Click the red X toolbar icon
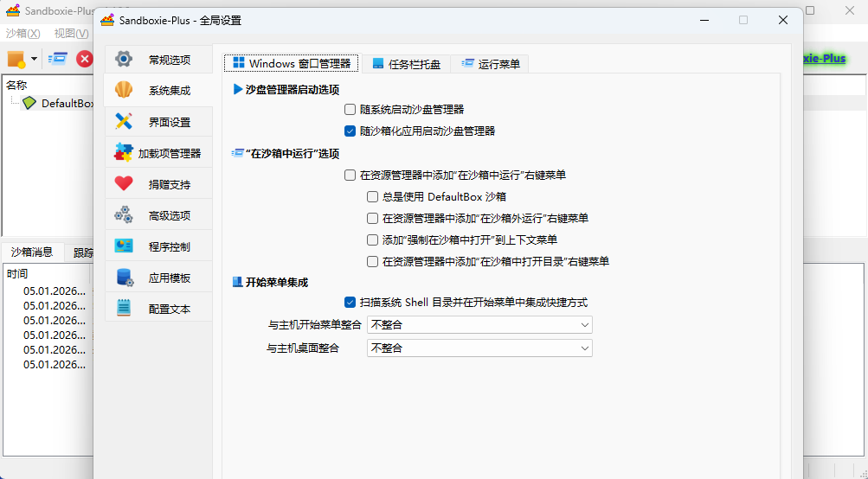868x479 pixels. click(85, 59)
